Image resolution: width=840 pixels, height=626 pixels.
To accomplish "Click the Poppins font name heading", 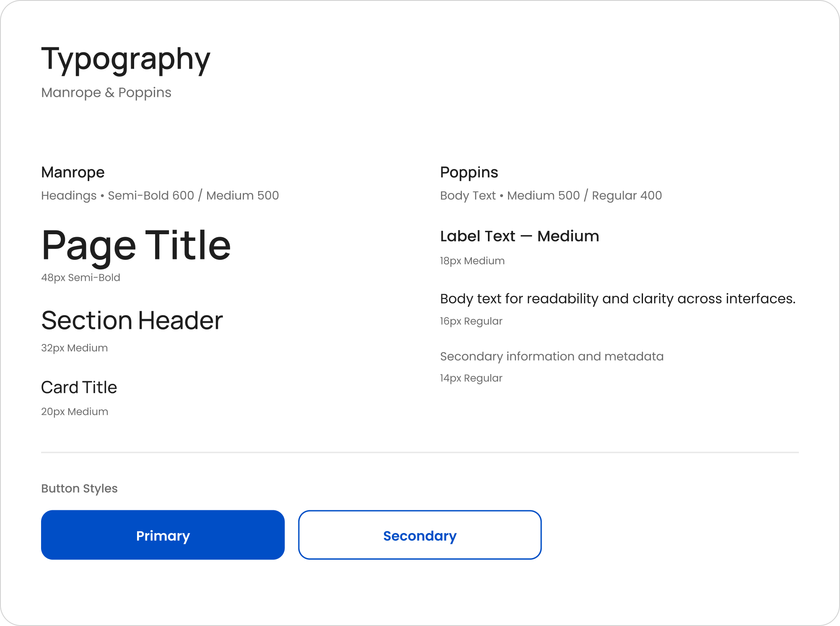I will [x=469, y=172].
